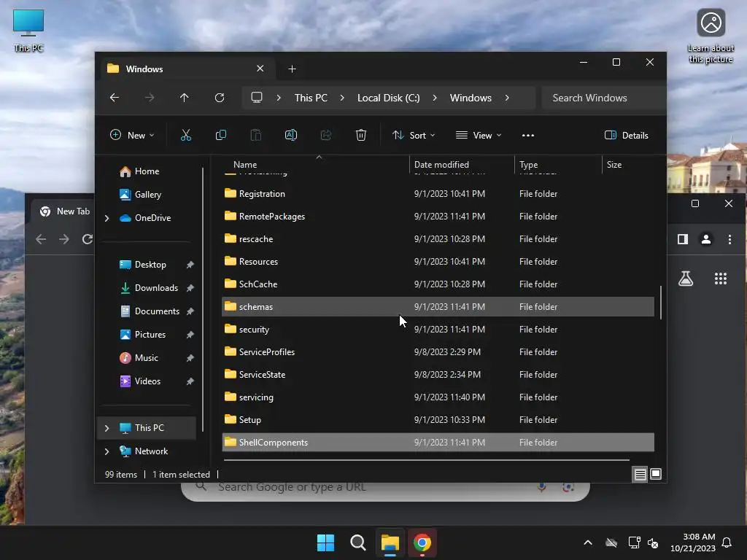The image size is (747, 560).
Task: Click the Copy icon in File Explorer toolbar
Action: (221, 135)
